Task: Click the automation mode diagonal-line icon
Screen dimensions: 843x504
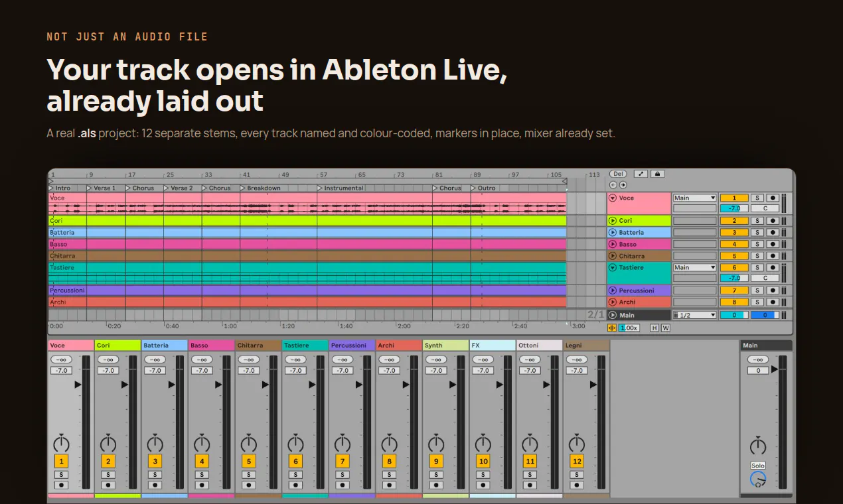Action: pyautogui.click(x=641, y=174)
